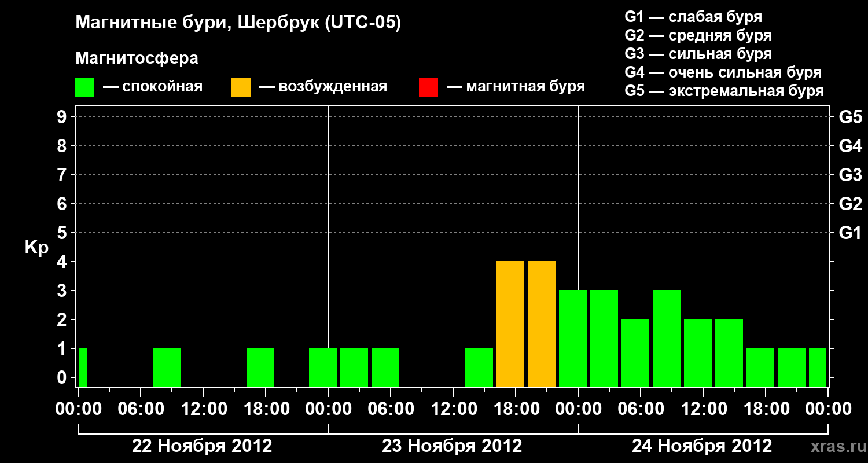Click the '— спокойная' legend label

click(x=153, y=87)
